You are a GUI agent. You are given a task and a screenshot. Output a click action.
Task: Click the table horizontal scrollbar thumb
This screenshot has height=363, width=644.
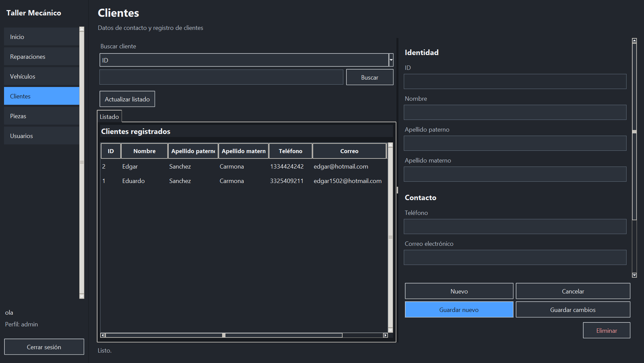click(224, 335)
